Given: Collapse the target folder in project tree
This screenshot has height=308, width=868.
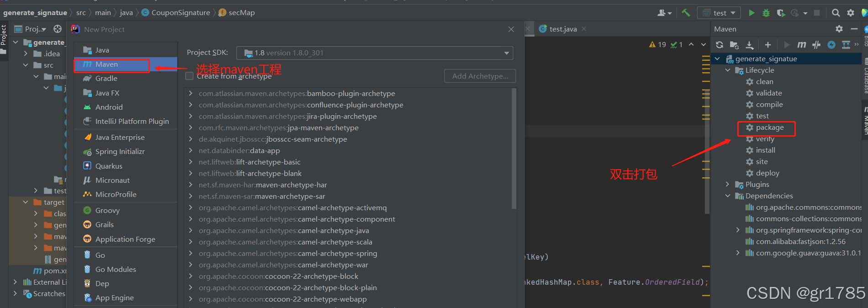Looking at the screenshot, I should (26, 202).
